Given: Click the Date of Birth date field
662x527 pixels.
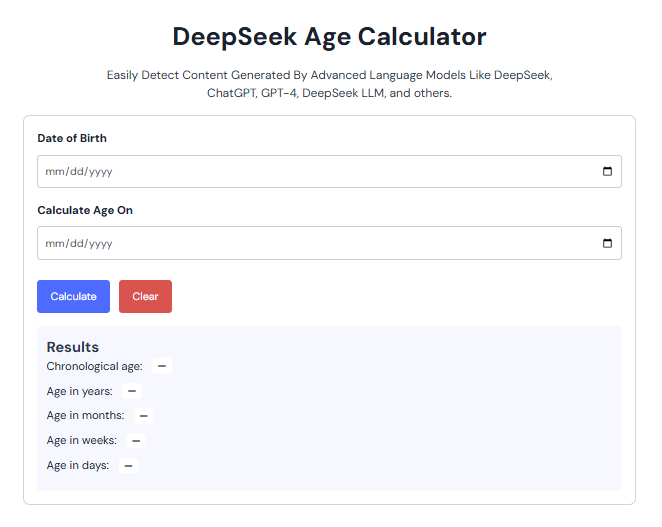Looking at the screenshot, I should tap(329, 171).
